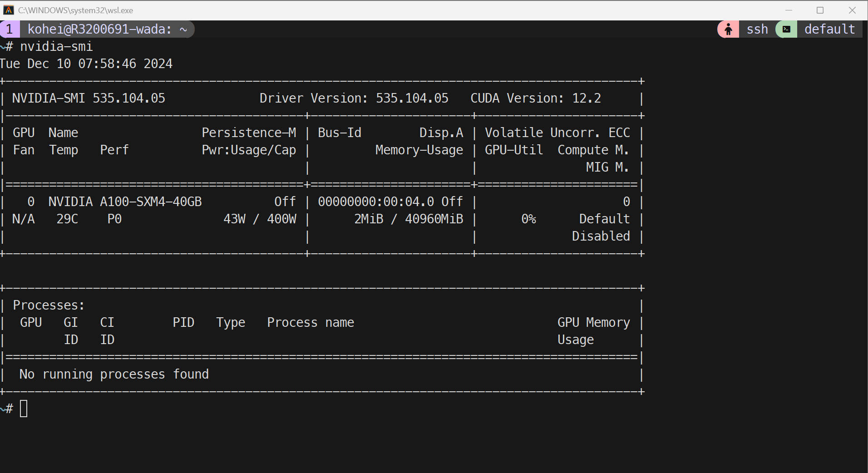Click the Memory-Usage header
Viewport: 868px width, 473px height.
coord(419,150)
